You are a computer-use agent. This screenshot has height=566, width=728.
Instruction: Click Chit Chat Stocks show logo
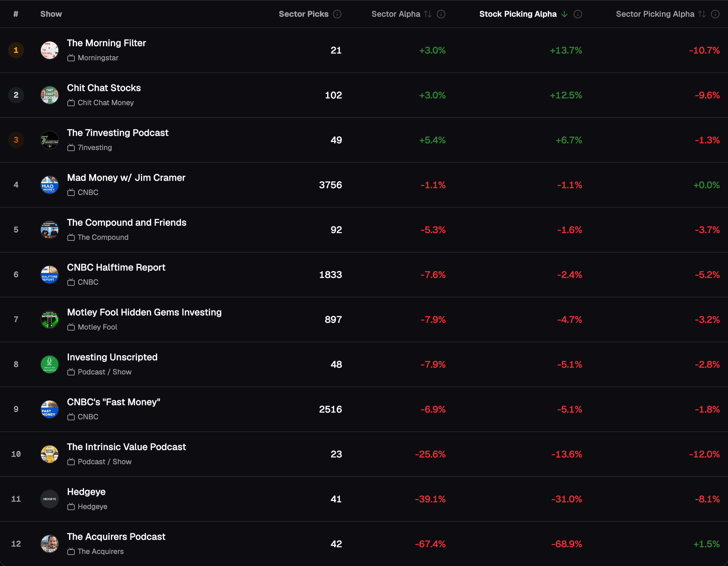50,95
